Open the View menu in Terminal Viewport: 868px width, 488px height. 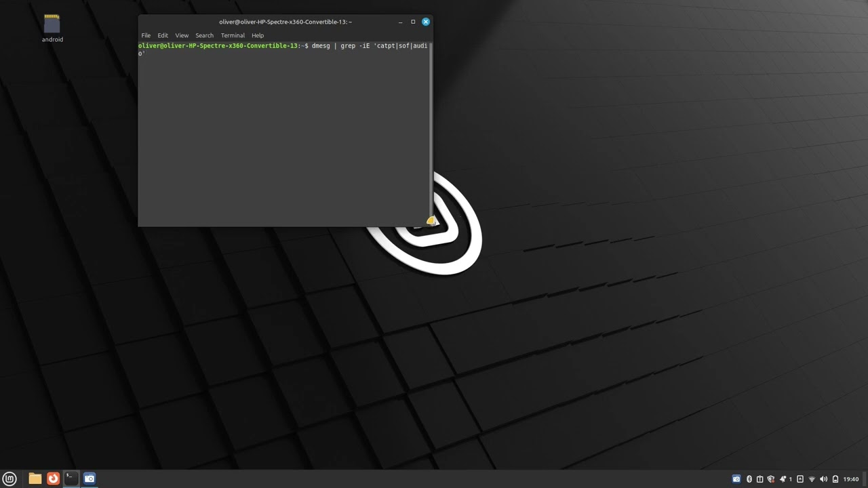click(x=182, y=35)
